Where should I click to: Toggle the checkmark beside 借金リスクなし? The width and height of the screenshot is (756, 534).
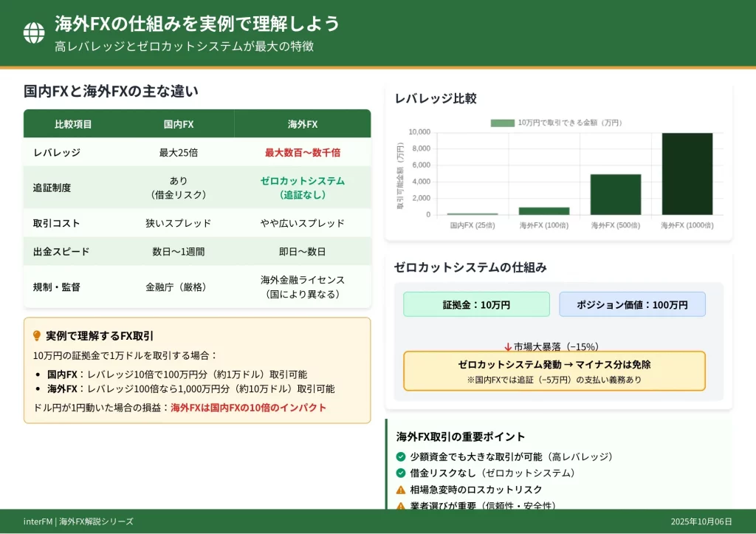(401, 473)
